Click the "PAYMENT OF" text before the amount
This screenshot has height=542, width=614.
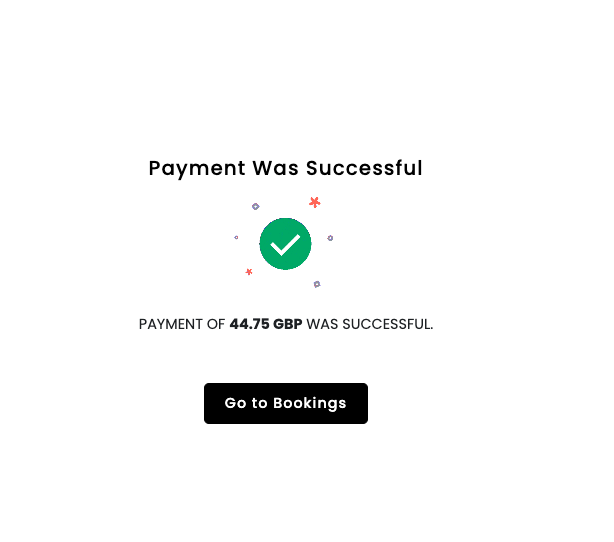click(182, 324)
